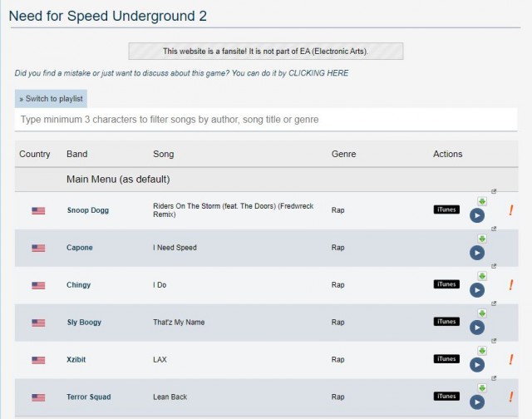Click green download arrow for Snoop Dogg
Screen dimensions: 532x419
(x=482, y=201)
